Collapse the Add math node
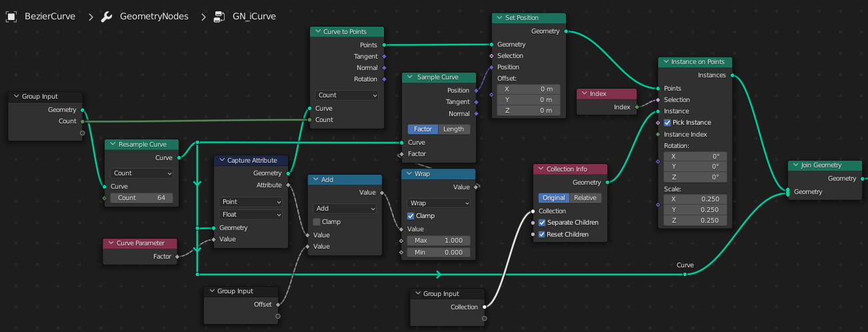 click(315, 180)
